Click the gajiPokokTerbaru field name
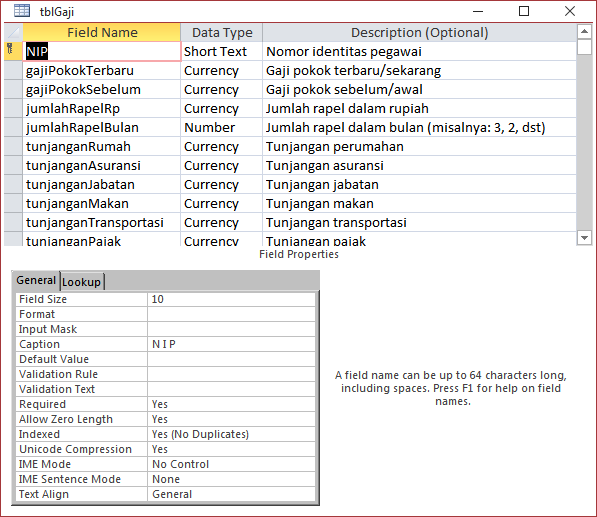597x517 pixels. (x=102, y=70)
